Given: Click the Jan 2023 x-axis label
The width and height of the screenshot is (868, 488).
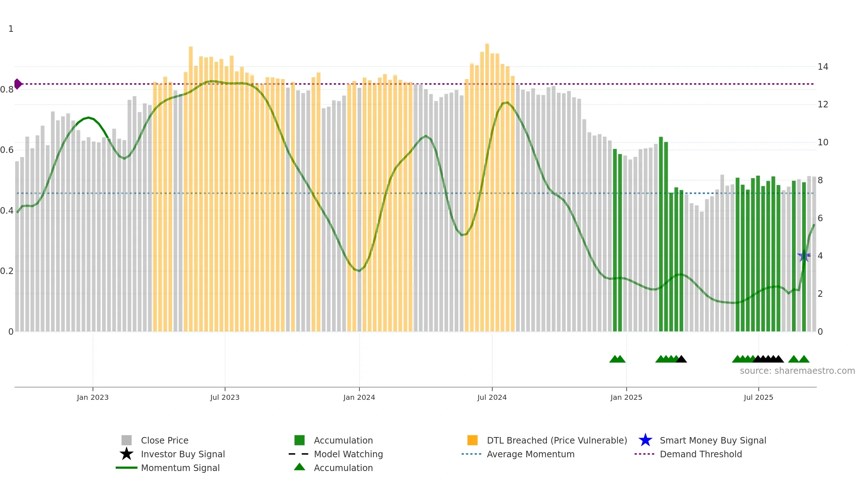Looking at the screenshot, I should (x=93, y=397).
